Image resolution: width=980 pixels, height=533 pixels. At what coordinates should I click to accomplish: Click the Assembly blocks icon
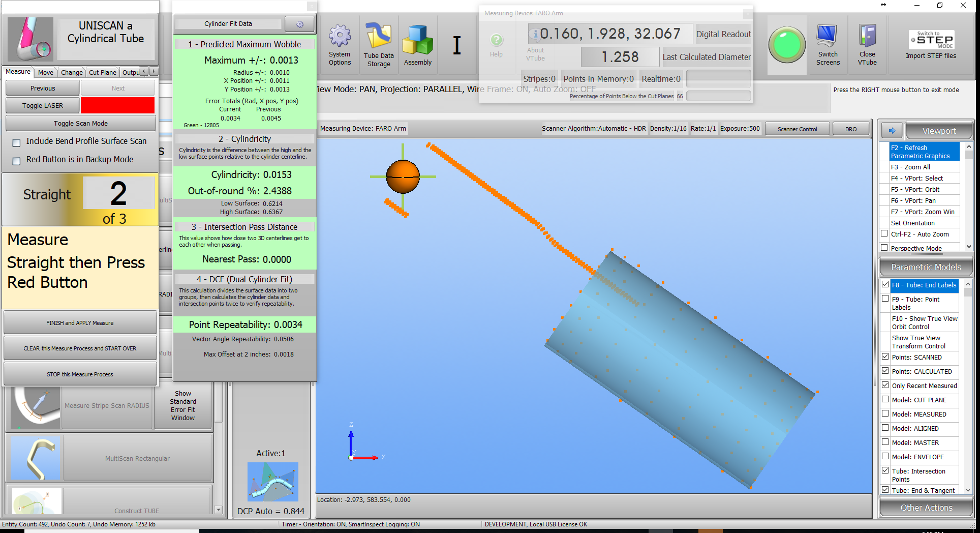pos(417,40)
